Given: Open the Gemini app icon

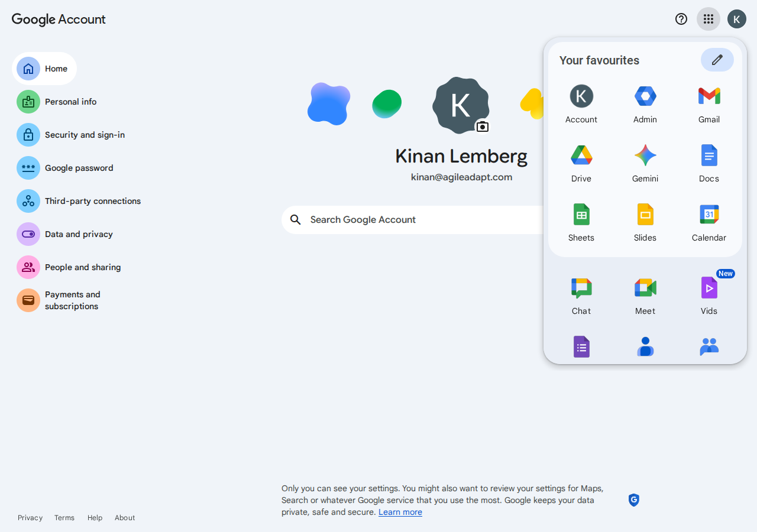Looking at the screenshot, I should coord(645,163).
